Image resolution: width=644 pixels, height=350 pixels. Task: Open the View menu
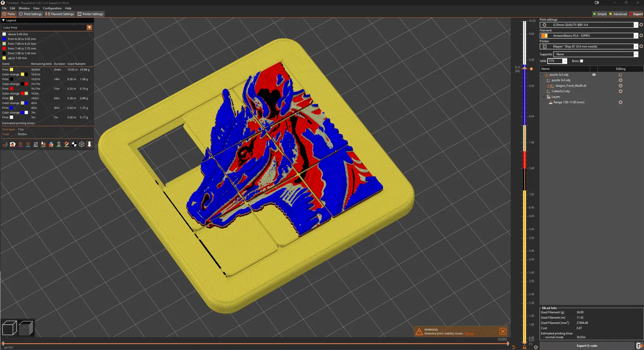(x=36, y=8)
